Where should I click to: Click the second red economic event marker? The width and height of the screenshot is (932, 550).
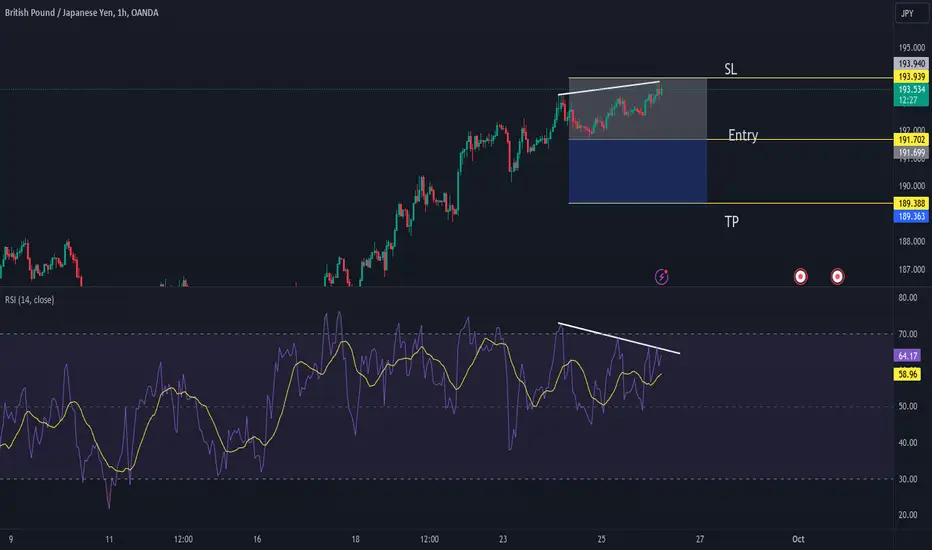837,276
